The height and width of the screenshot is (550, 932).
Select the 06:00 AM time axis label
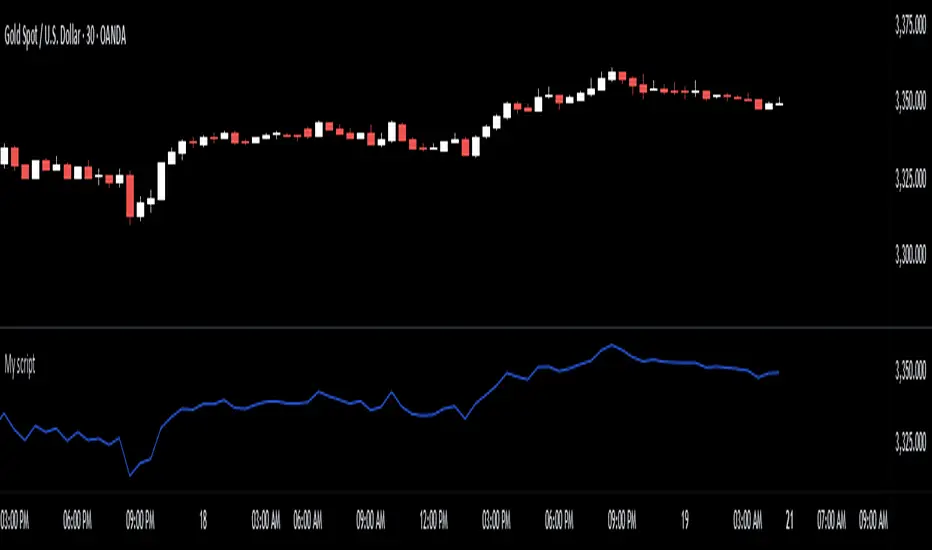(x=308, y=521)
